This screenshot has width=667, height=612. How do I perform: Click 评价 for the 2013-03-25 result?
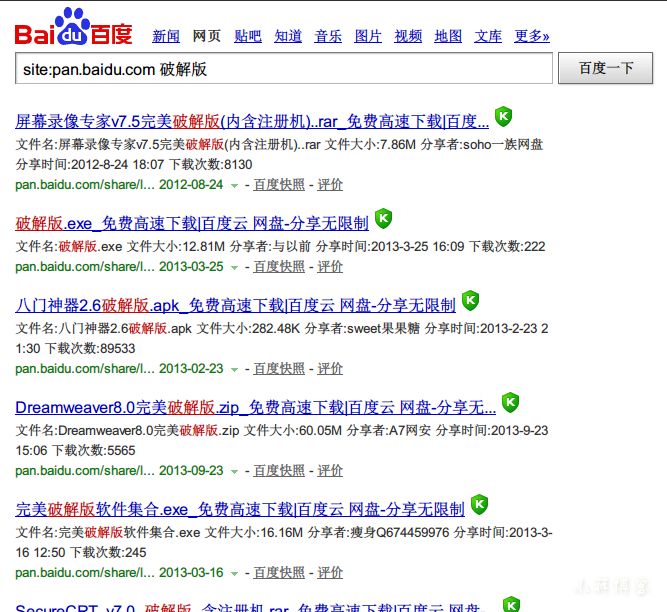click(x=330, y=267)
